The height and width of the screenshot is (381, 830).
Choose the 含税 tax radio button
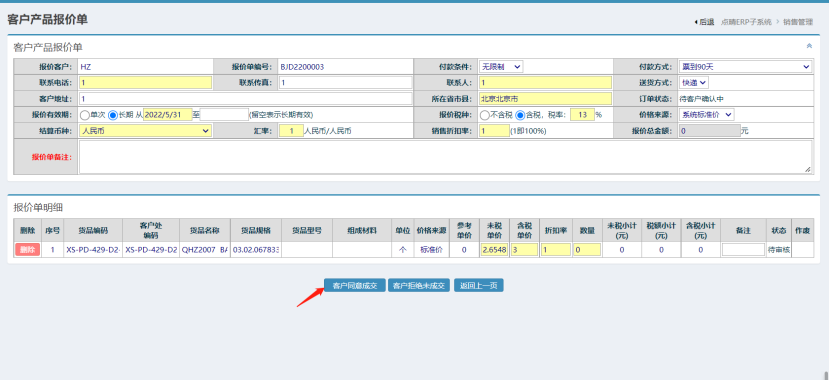click(x=520, y=115)
